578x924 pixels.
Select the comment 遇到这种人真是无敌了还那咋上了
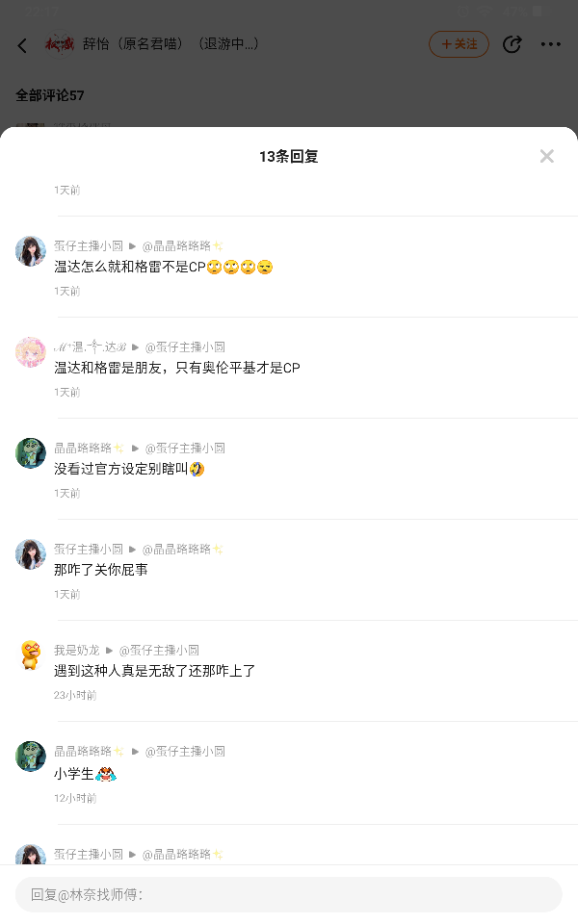tap(154, 671)
